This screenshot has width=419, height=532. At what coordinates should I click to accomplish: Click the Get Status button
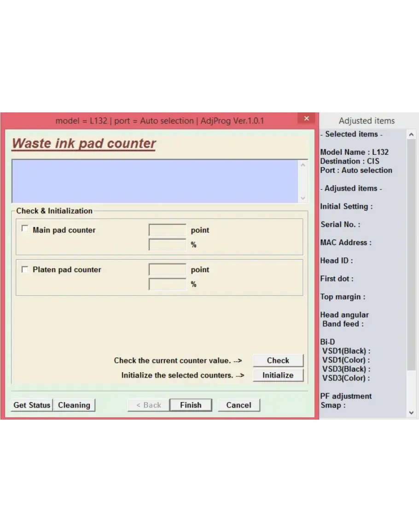(x=32, y=405)
